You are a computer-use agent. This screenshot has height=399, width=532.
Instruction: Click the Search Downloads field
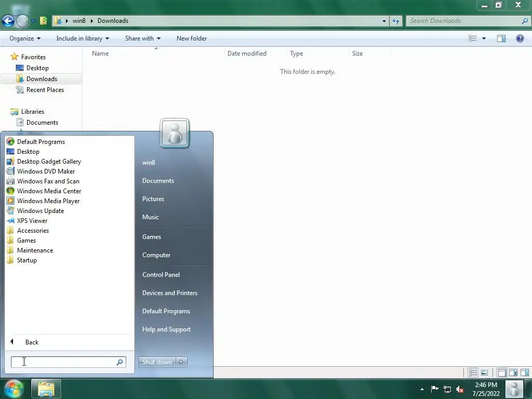click(x=468, y=21)
